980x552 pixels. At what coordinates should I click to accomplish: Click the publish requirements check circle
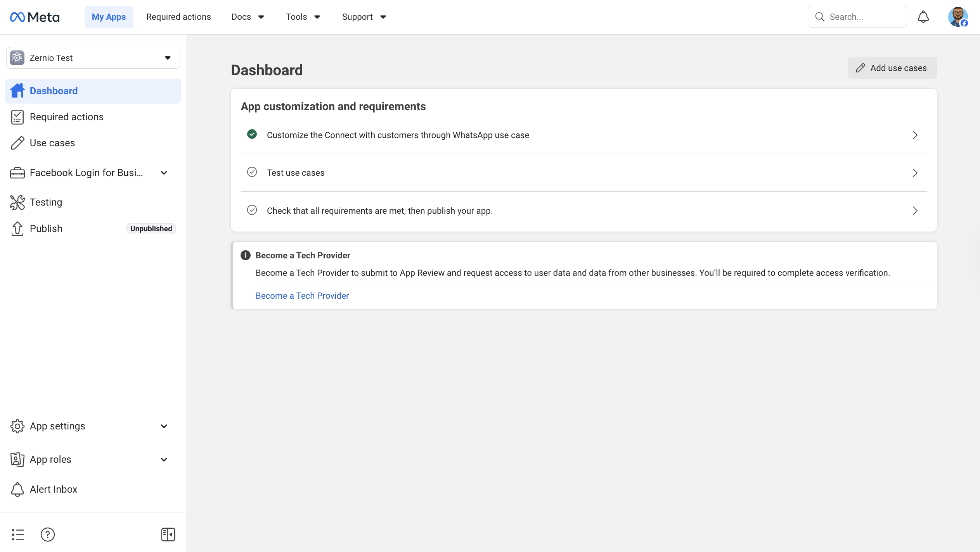coord(252,210)
